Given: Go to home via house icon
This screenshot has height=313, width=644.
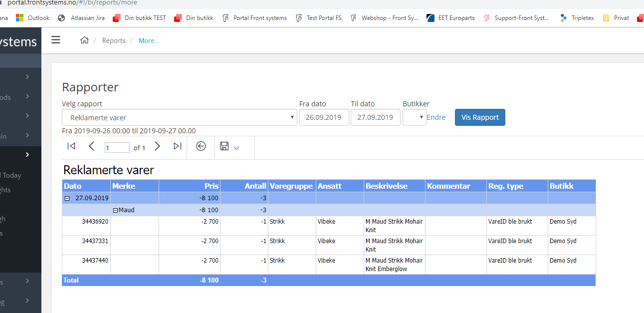Looking at the screenshot, I should (84, 40).
